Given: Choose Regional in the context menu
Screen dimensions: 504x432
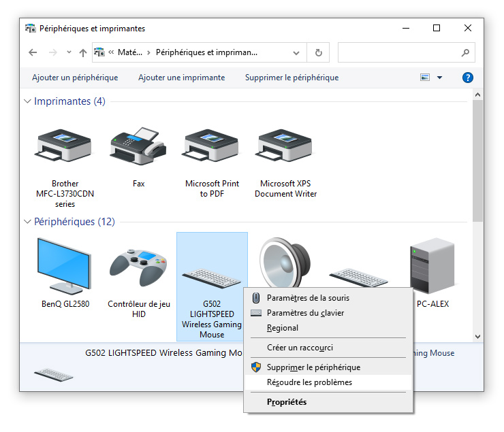Looking at the screenshot, I should coord(328,328).
